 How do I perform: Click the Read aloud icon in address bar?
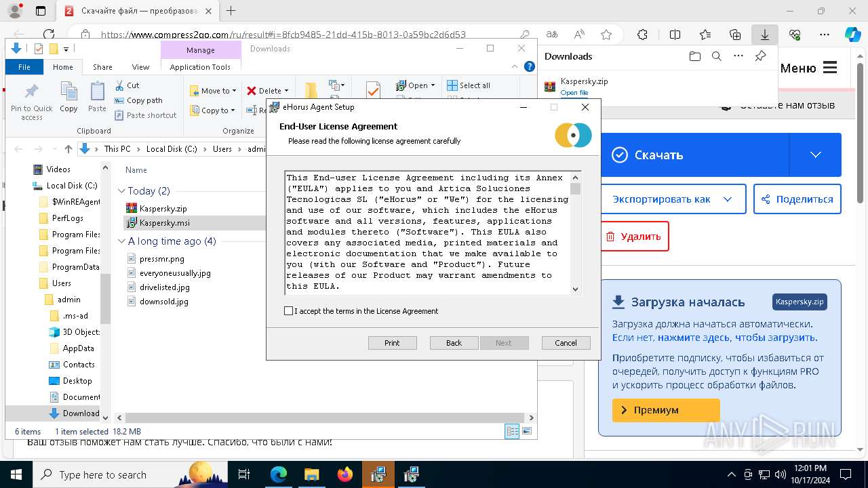[579, 35]
